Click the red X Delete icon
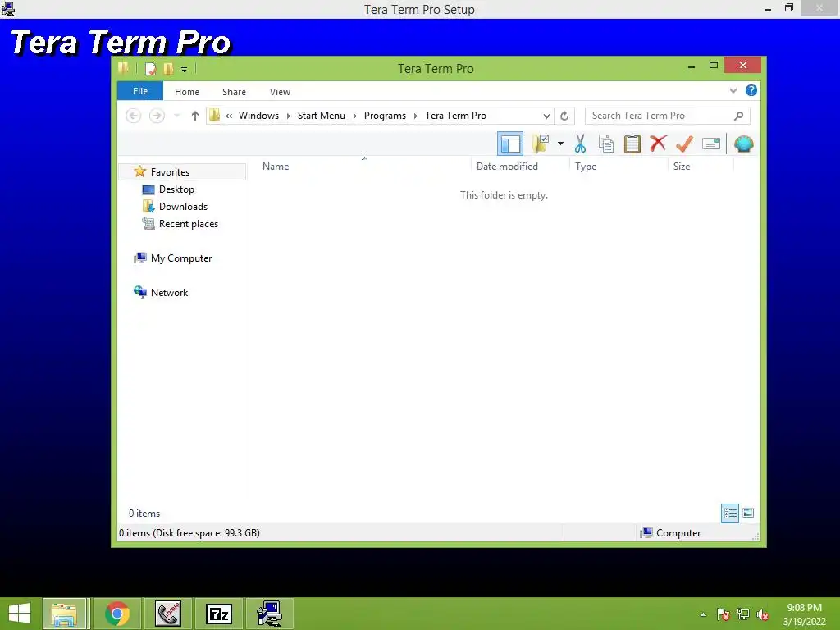The width and height of the screenshot is (840, 630). [658, 144]
